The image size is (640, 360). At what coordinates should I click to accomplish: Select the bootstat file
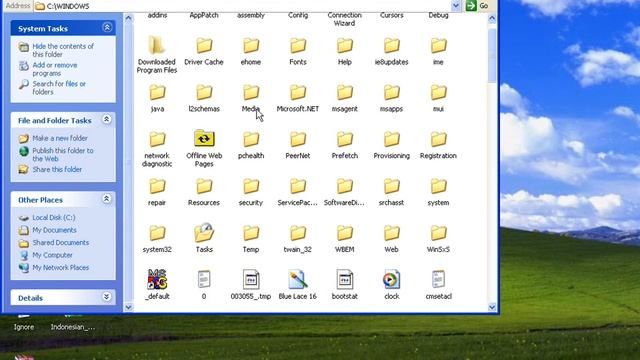(x=344, y=285)
